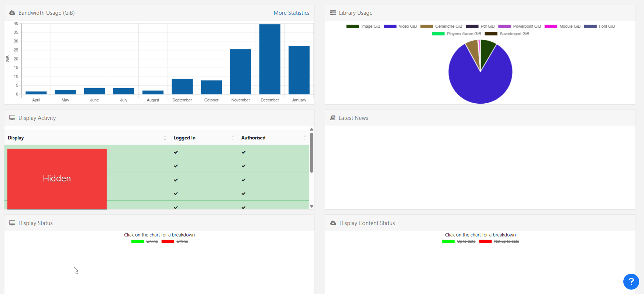The width and height of the screenshot is (644, 294).
Task: Click first row's Logged In checkmark
Action: point(176,152)
